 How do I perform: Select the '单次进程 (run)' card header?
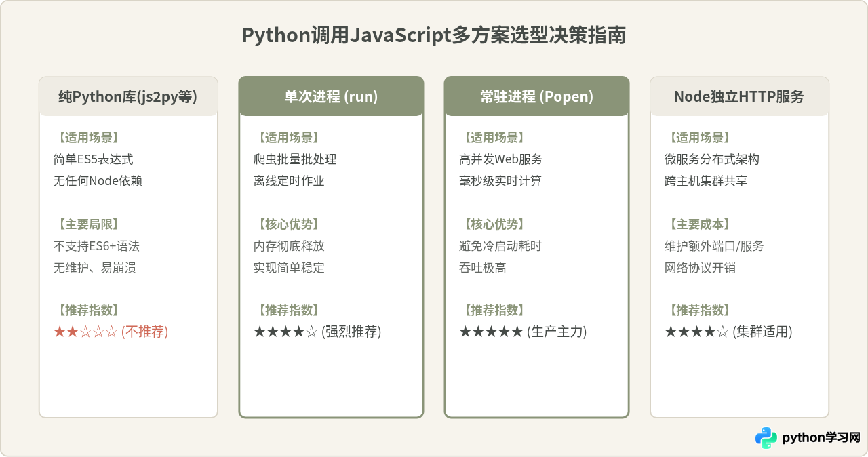(331, 96)
